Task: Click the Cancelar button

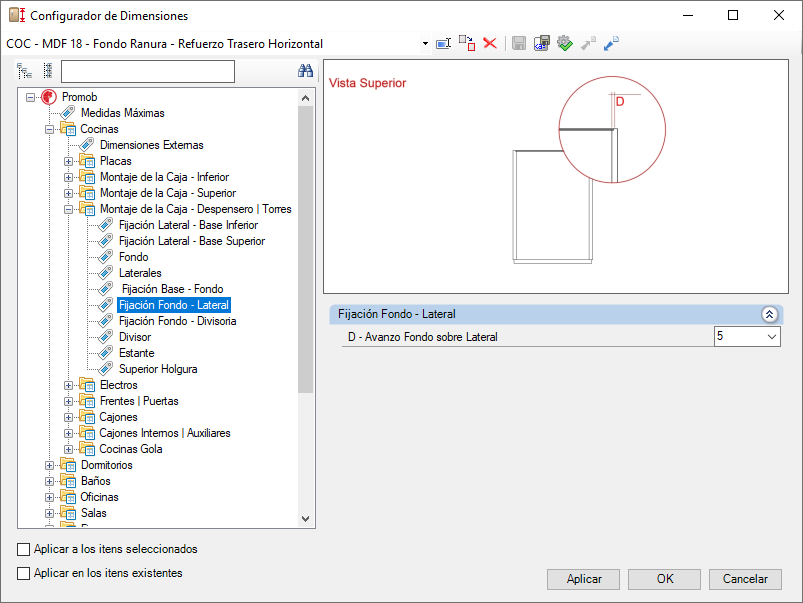Action: point(745,579)
